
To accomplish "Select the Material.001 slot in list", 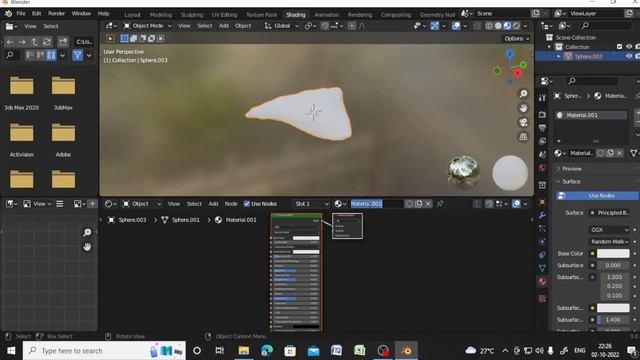I will point(591,115).
